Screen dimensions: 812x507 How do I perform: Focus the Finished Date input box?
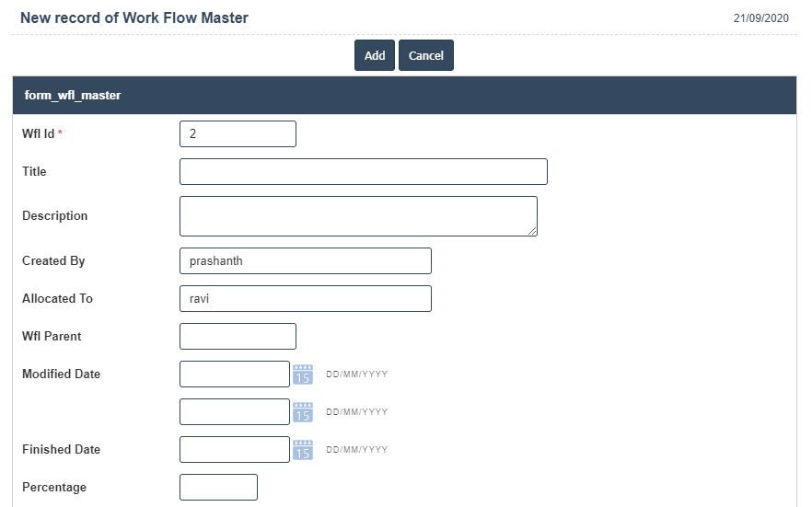[x=234, y=450]
